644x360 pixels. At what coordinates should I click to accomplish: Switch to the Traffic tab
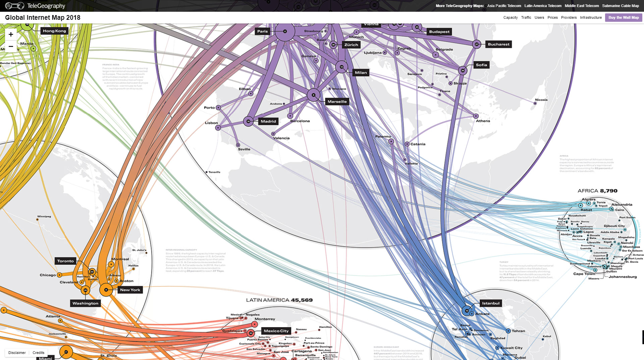point(526,17)
